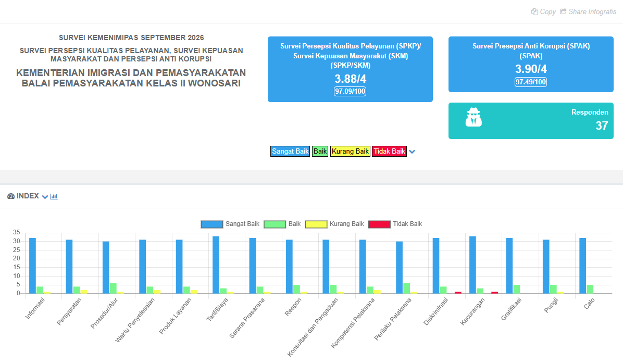This screenshot has width=623, height=364.
Task: Toggle Kurang Baik series in chart legend
Action: 334,224
